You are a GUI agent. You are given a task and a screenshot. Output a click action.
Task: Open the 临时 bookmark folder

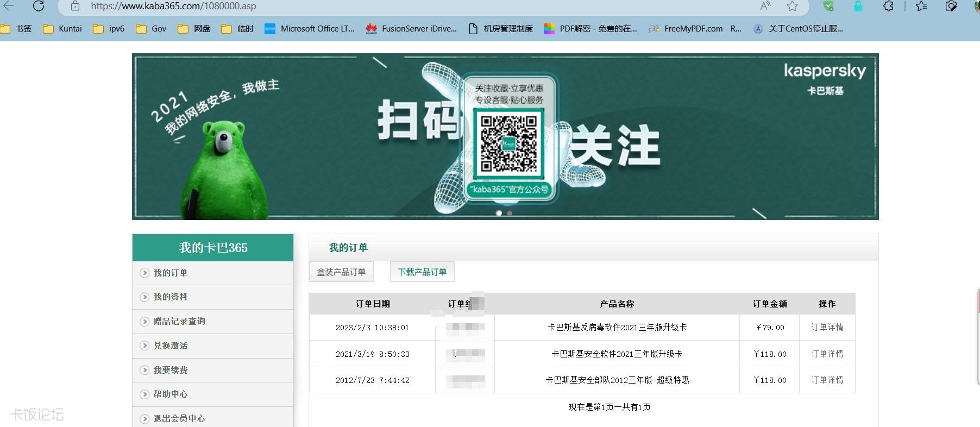(x=237, y=29)
